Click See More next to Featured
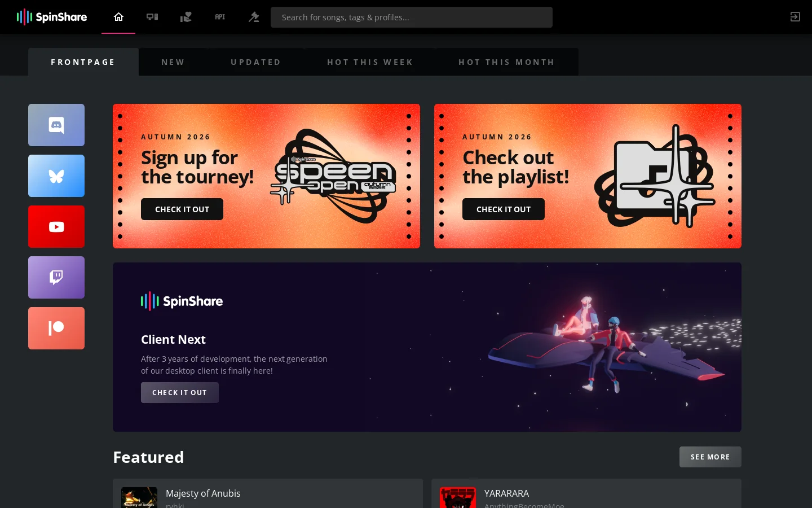This screenshot has width=812, height=508. tap(710, 457)
